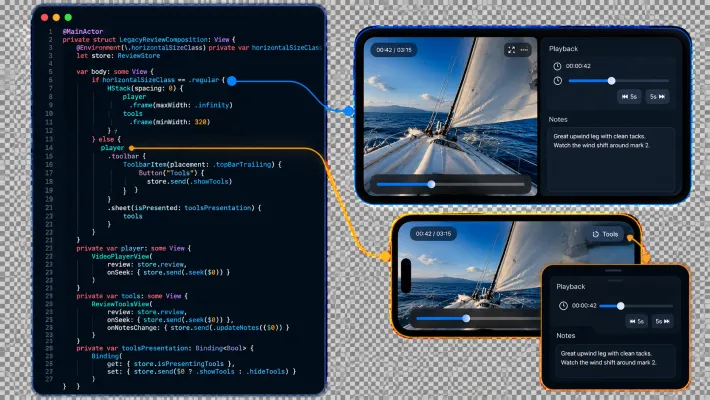Click the green zoom dot of the code window
The width and height of the screenshot is (710, 400).
68,17
